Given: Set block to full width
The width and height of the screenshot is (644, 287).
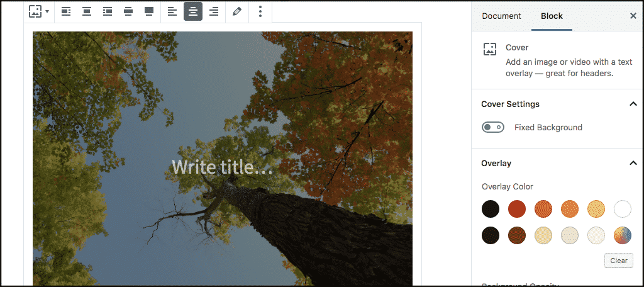Looking at the screenshot, I should 149,11.
